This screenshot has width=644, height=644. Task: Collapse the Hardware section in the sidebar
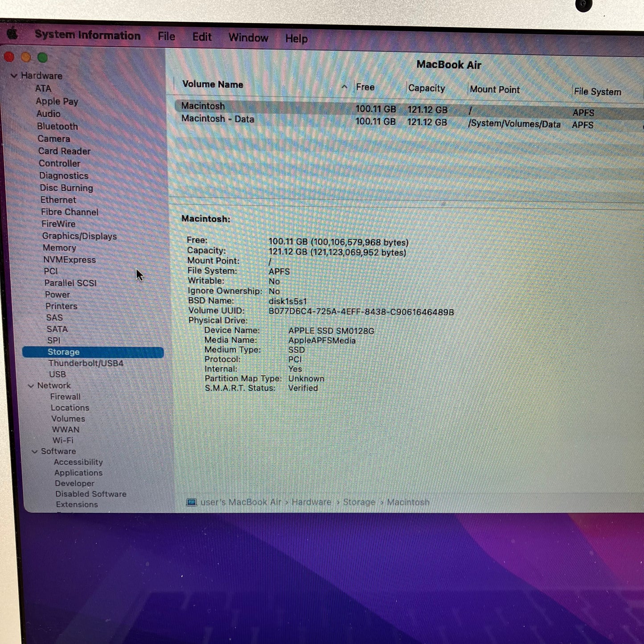coord(15,75)
